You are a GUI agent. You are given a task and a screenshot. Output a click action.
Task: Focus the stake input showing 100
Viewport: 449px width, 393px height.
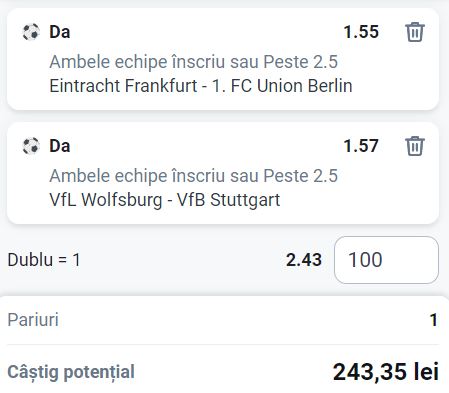(x=386, y=260)
